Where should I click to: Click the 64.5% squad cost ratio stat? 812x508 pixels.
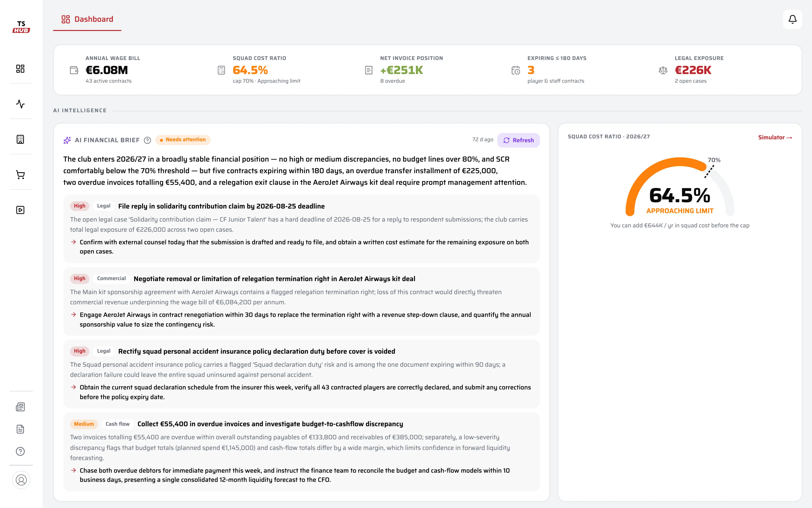[x=250, y=70]
